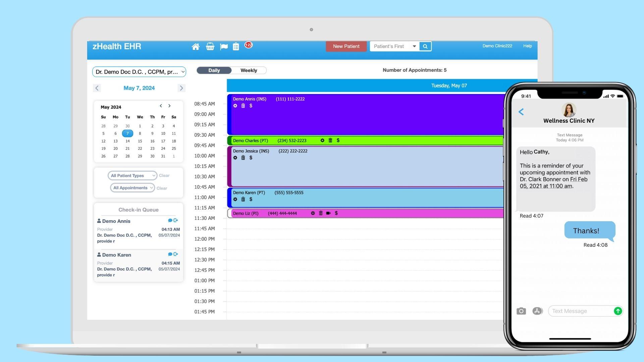Click the New Patient button
This screenshot has width=644, height=362.
click(346, 46)
